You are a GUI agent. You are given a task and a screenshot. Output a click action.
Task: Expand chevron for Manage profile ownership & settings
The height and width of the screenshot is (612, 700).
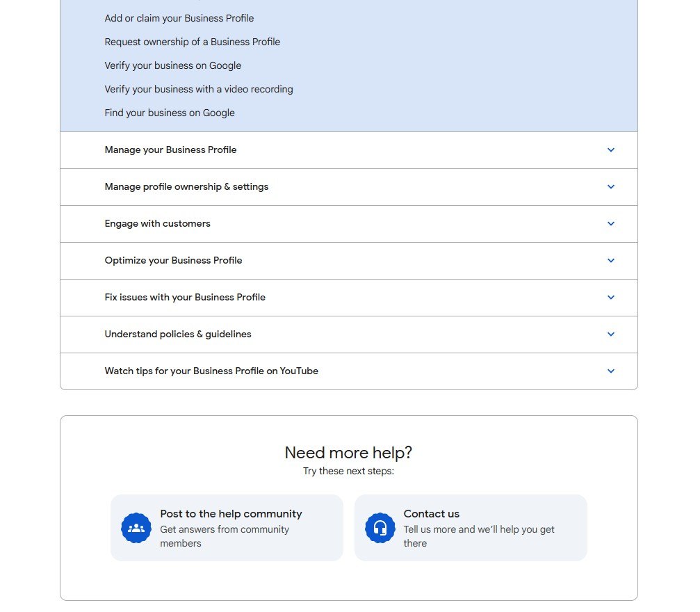(611, 187)
